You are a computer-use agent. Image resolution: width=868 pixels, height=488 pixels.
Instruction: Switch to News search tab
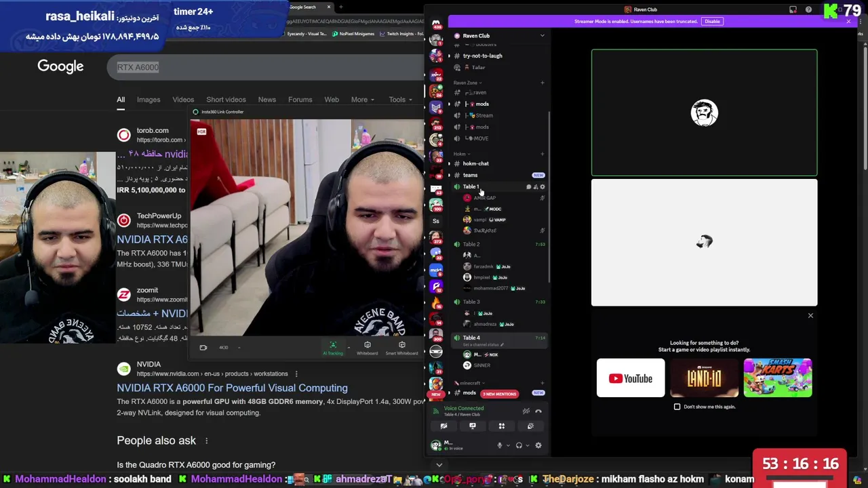pyautogui.click(x=267, y=100)
